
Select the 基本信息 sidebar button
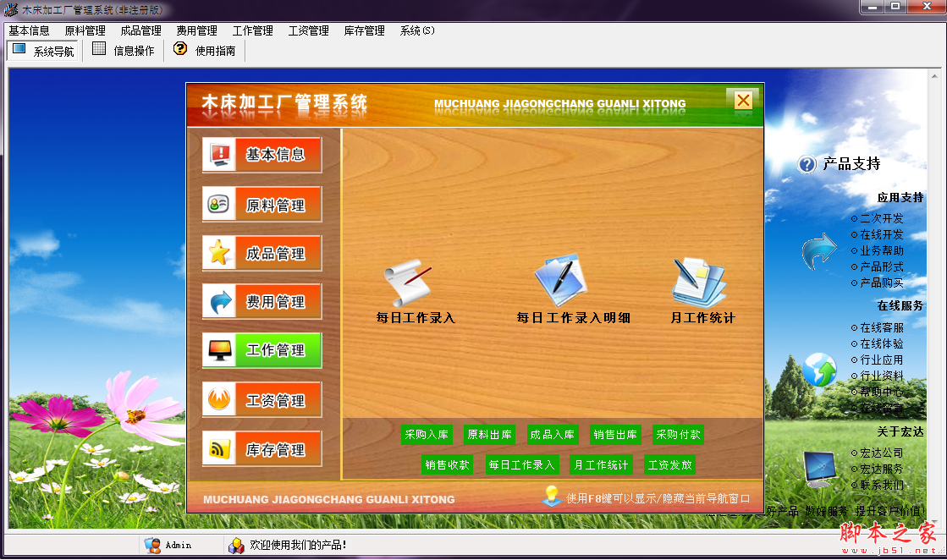click(262, 155)
